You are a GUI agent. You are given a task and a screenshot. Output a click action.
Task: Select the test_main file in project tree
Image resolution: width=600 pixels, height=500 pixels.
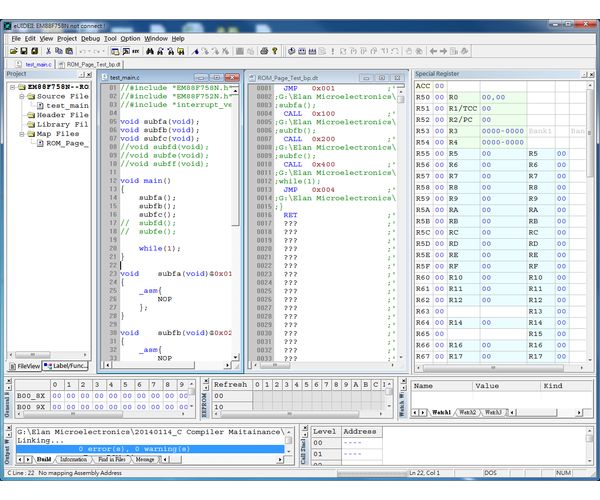point(68,105)
